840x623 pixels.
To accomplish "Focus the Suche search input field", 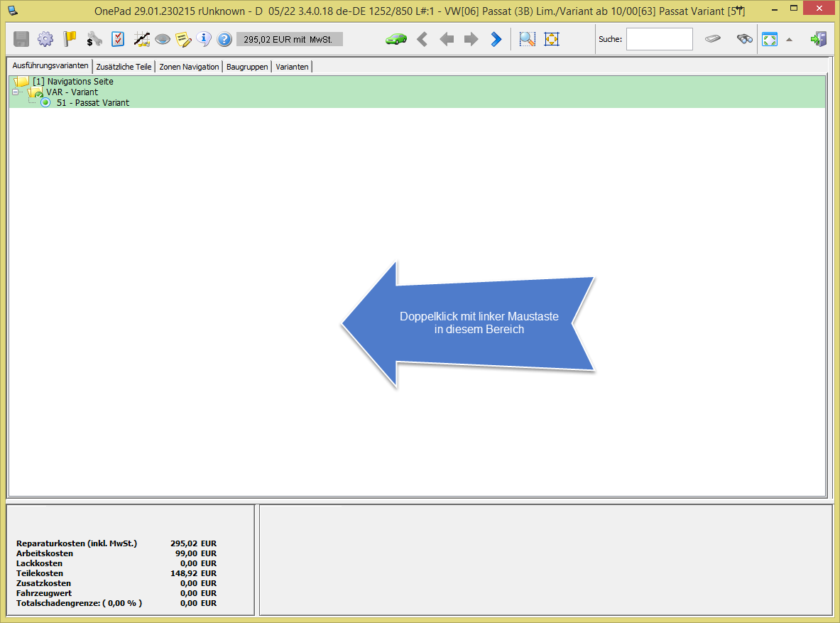I will 660,39.
